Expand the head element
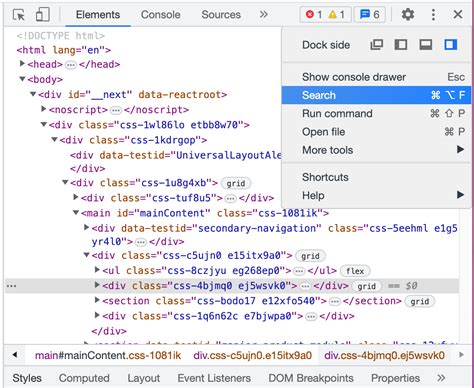474x388 pixels. (22, 63)
